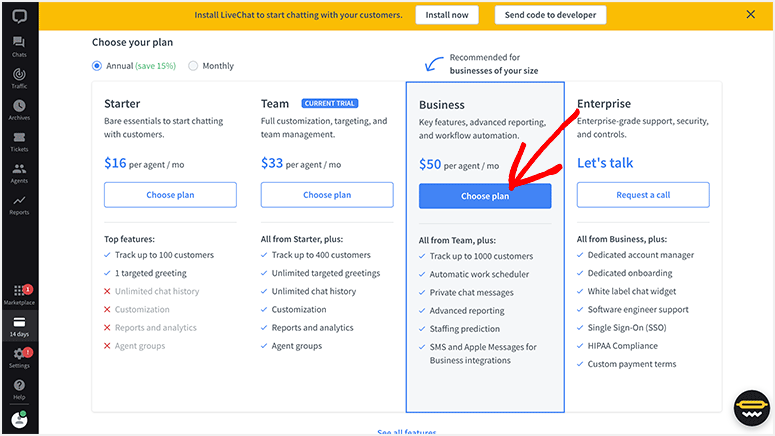The height and width of the screenshot is (436, 775).
Task: View Reports from the sidebar
Action: coord(19,205)
